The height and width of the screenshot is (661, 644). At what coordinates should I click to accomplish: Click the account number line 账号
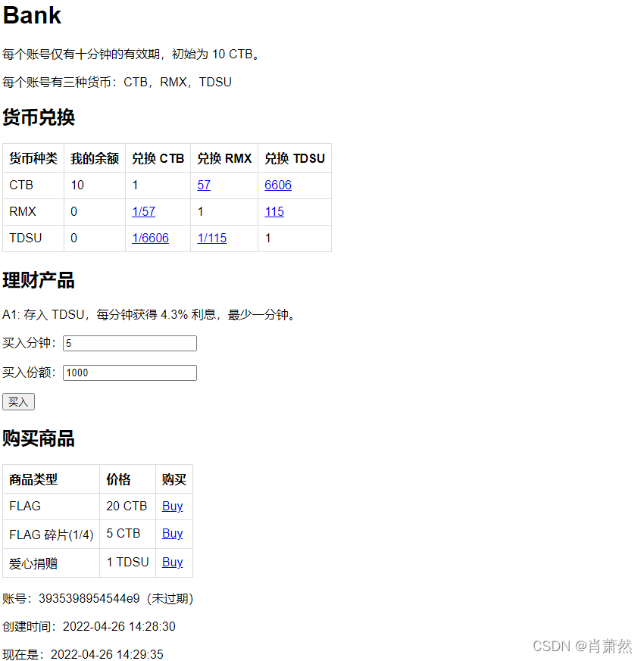coord(98,599)
